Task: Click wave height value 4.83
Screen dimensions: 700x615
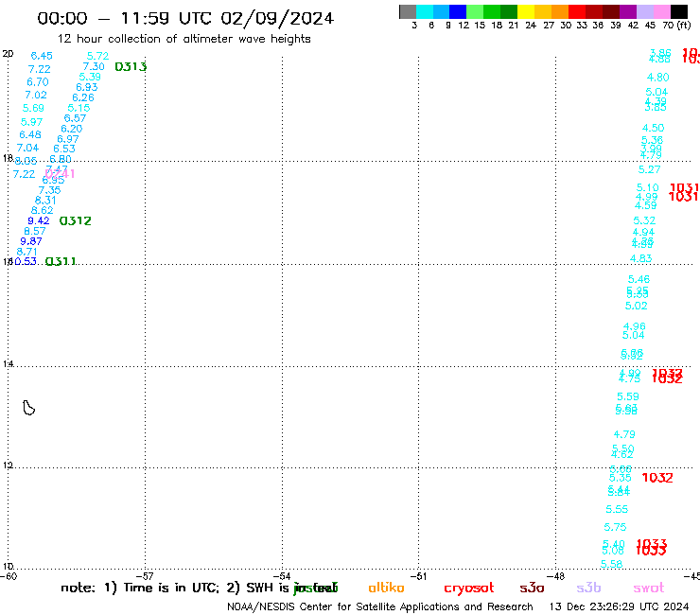Action: [641, 258]
